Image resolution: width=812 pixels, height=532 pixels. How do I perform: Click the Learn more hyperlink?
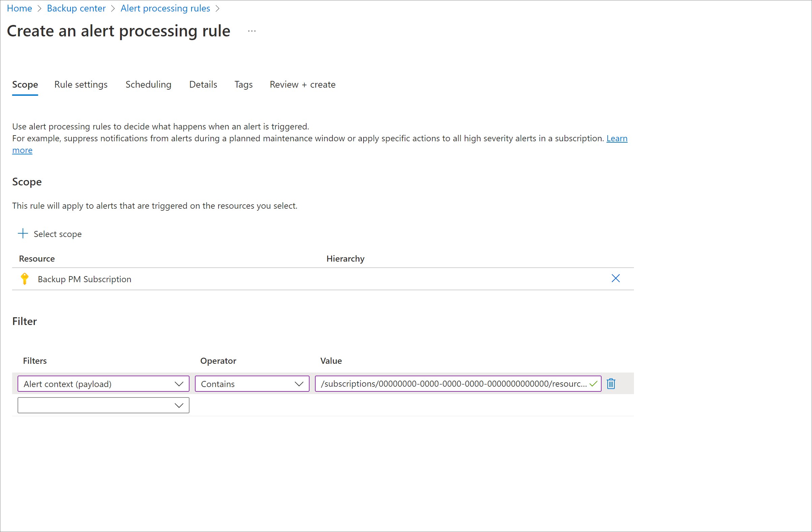click(23, 149)
